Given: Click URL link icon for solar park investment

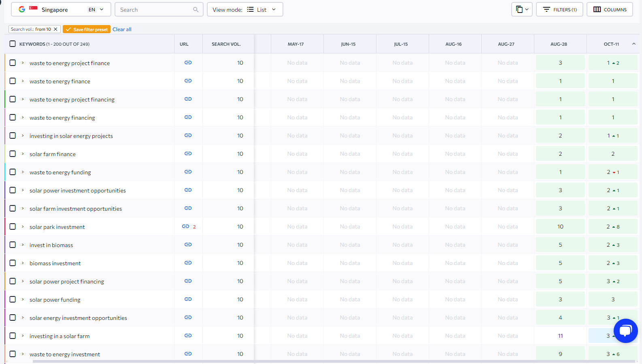Looking at the screenshot, I should (185, 226).
